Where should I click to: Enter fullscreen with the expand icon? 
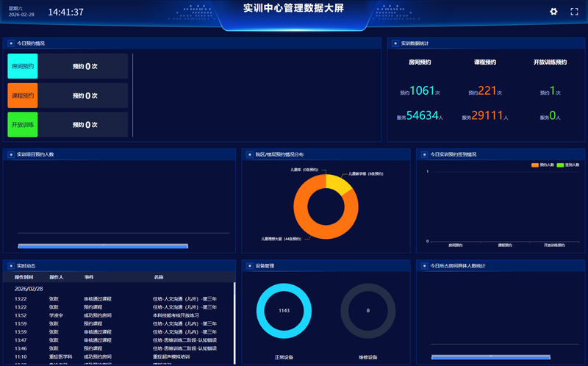click(x=575, y=12)
